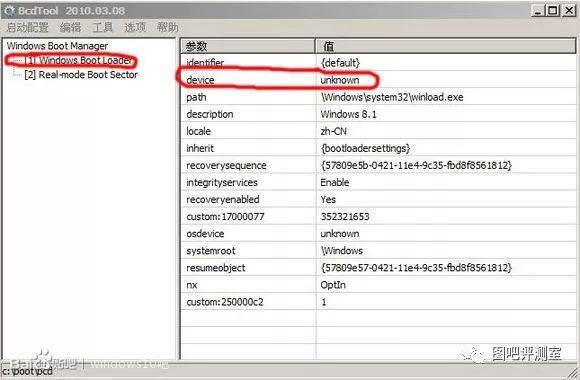
Task: Maximize the BcdTool window
Action: coord(553,11)
